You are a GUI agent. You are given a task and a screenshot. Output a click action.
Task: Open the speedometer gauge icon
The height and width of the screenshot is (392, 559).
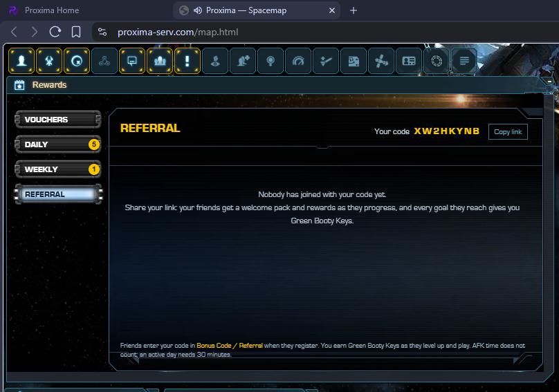point(298,61)
